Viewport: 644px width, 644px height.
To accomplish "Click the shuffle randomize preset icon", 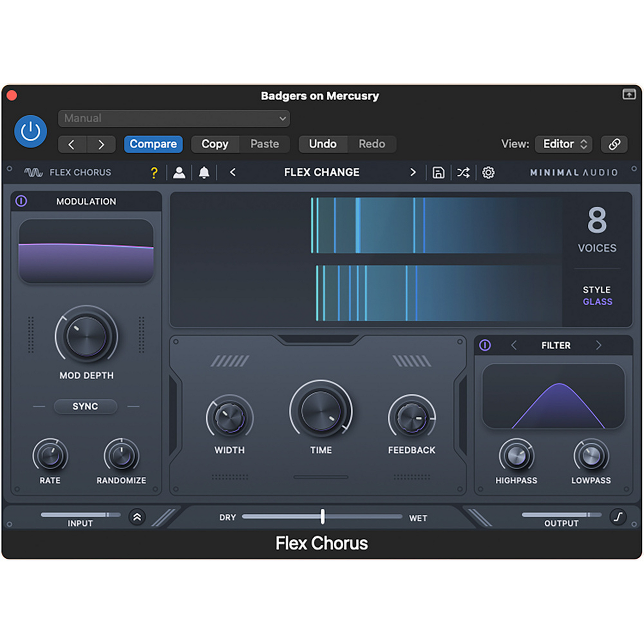I will (463, 173).
